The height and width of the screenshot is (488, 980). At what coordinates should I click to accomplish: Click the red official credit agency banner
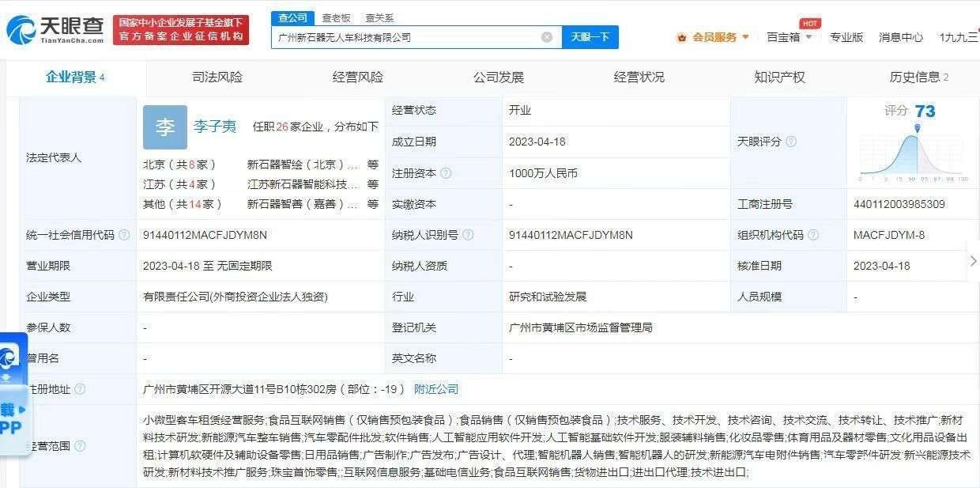coord(181,30)
